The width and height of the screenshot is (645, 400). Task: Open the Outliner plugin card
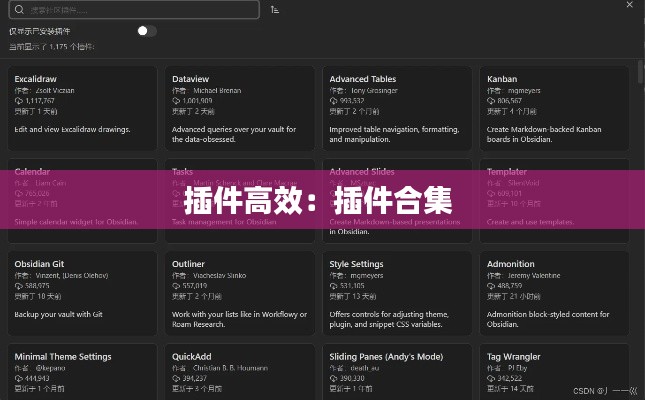[x=240, y=293]
